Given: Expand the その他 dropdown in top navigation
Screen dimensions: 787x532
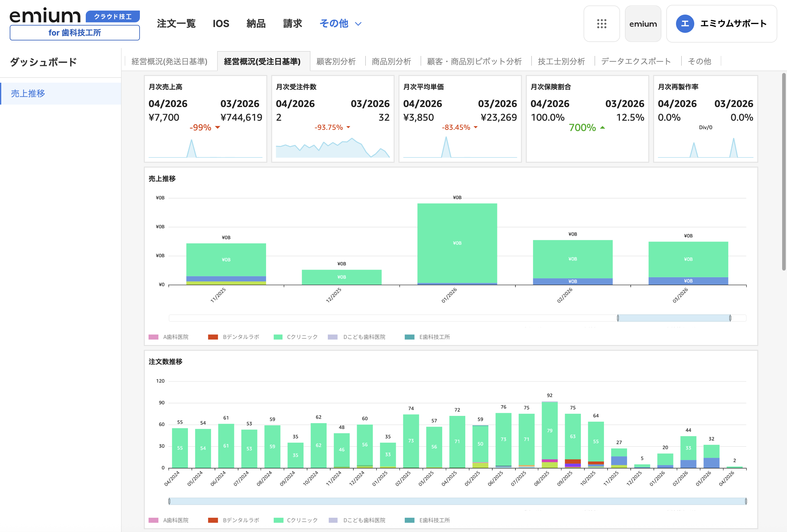Looking at the screenshot, I should pyautogui.click(x=334, y=23).
